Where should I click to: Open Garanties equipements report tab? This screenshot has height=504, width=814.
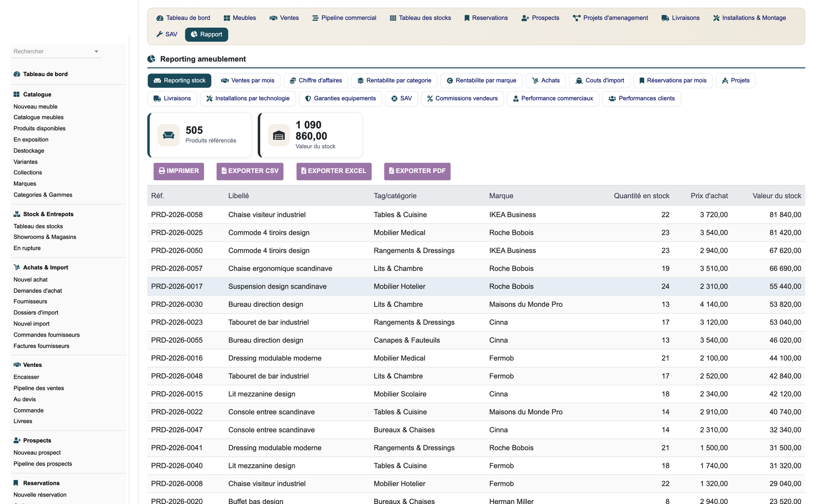click(340, 99)
